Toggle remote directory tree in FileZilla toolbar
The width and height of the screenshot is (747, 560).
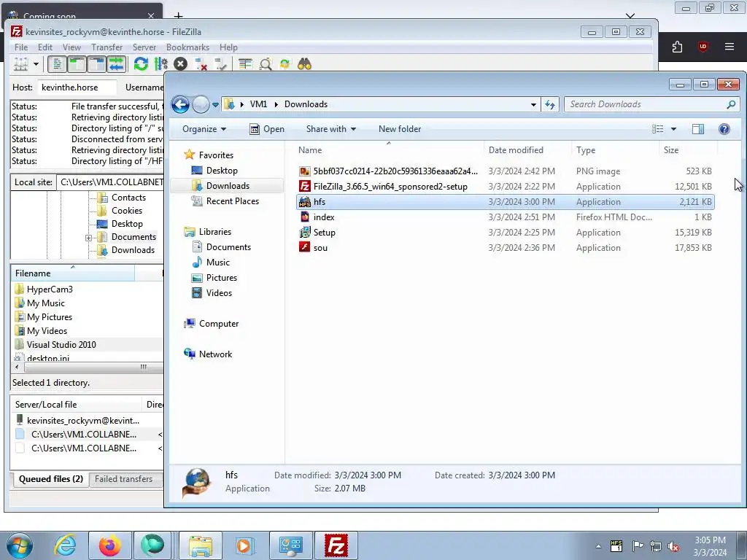(x=97, y=64)
